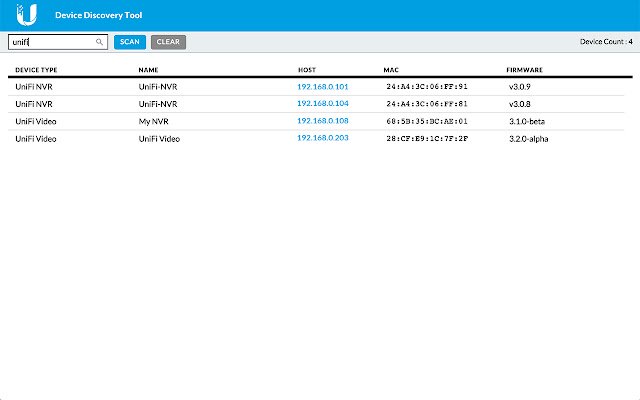
Task: Click device type 'UniFi Video' in My NVR row
Action: (36, 122)
